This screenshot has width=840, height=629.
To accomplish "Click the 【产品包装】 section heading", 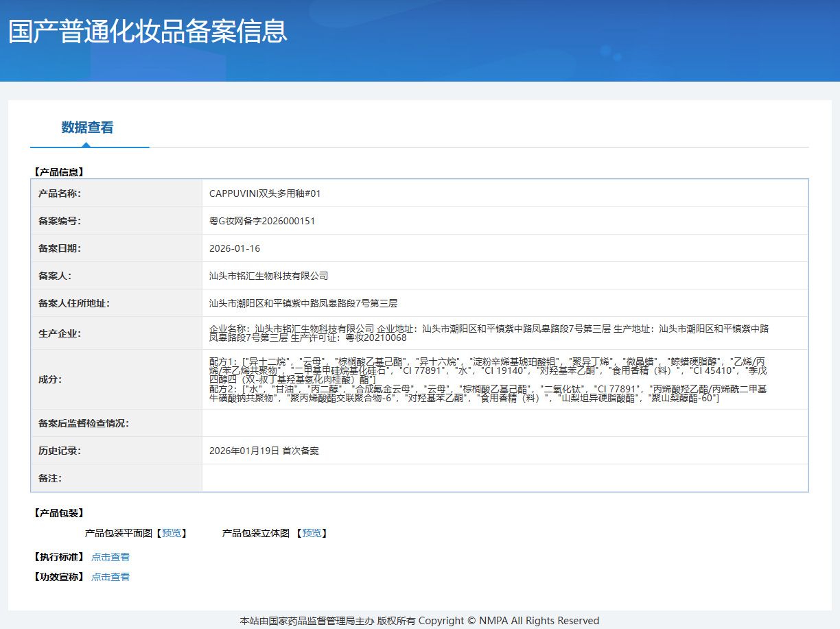I will point(58,513).
